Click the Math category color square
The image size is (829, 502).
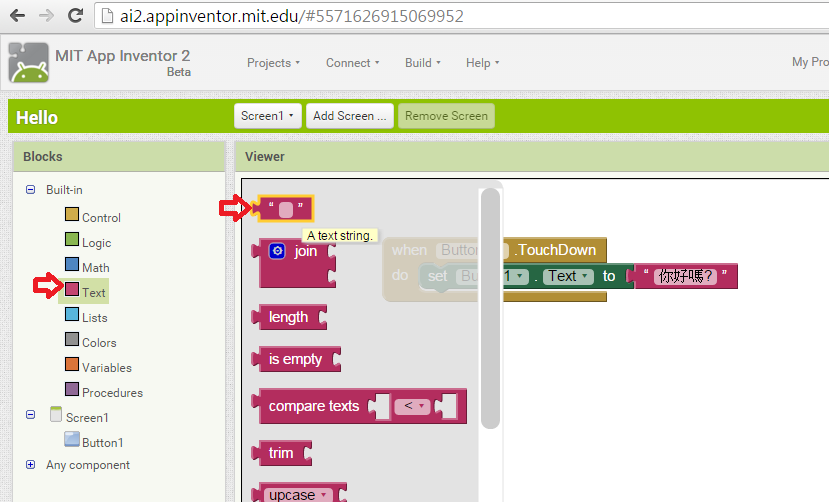[72, 264]
